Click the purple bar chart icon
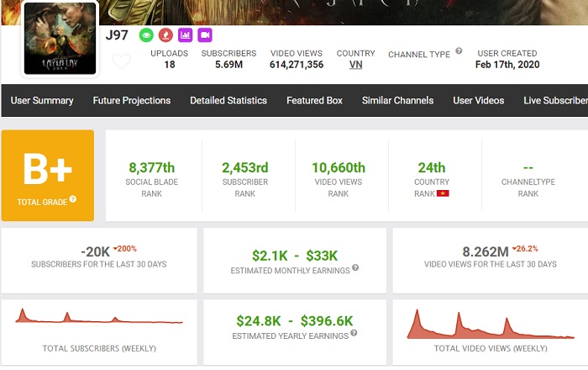The height and width of the screenshot is (370, 588). (185, 35)
